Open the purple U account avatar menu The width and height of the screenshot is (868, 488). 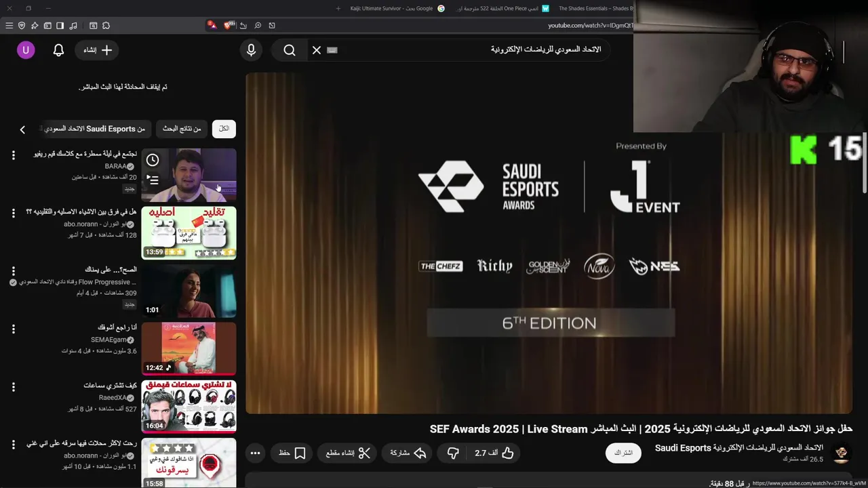(26, 50)
